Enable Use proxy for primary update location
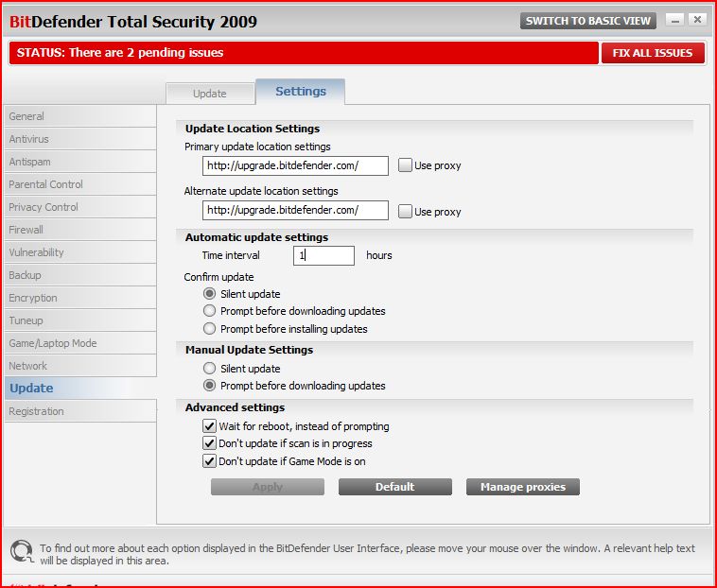 click(x=405, y=165)
